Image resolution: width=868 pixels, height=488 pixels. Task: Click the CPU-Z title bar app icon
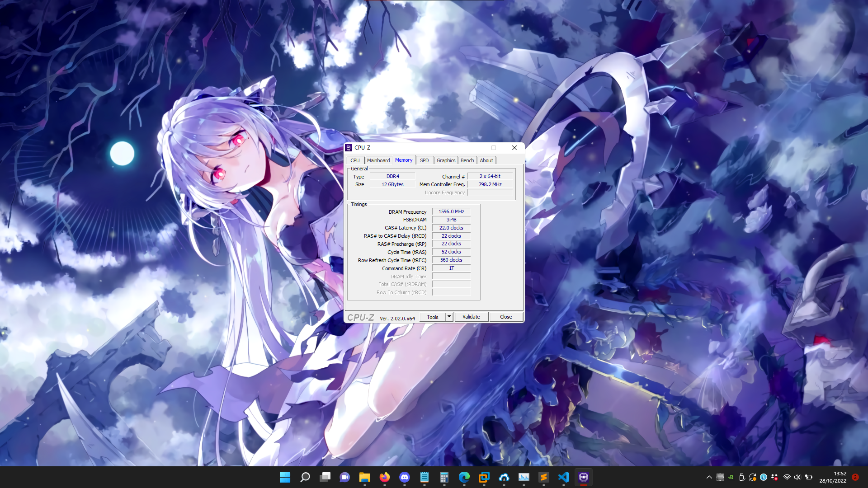pos(349,148)
